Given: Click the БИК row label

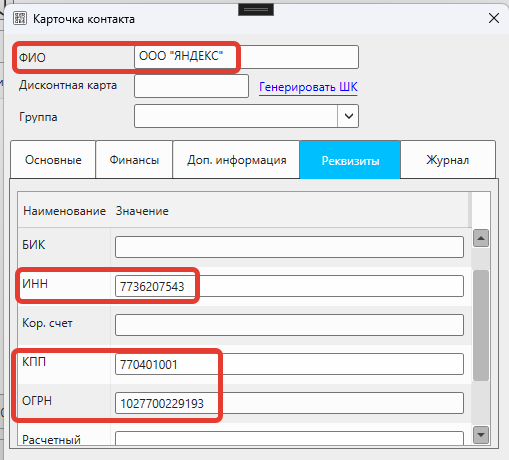Looking at the screenshot, I should pos(33,245).
